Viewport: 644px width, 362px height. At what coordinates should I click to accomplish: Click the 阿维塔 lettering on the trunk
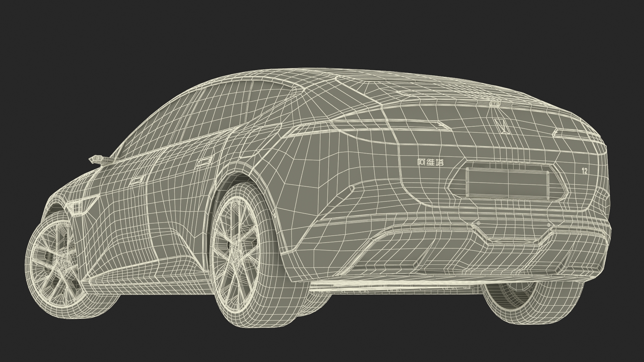[430, 162]
